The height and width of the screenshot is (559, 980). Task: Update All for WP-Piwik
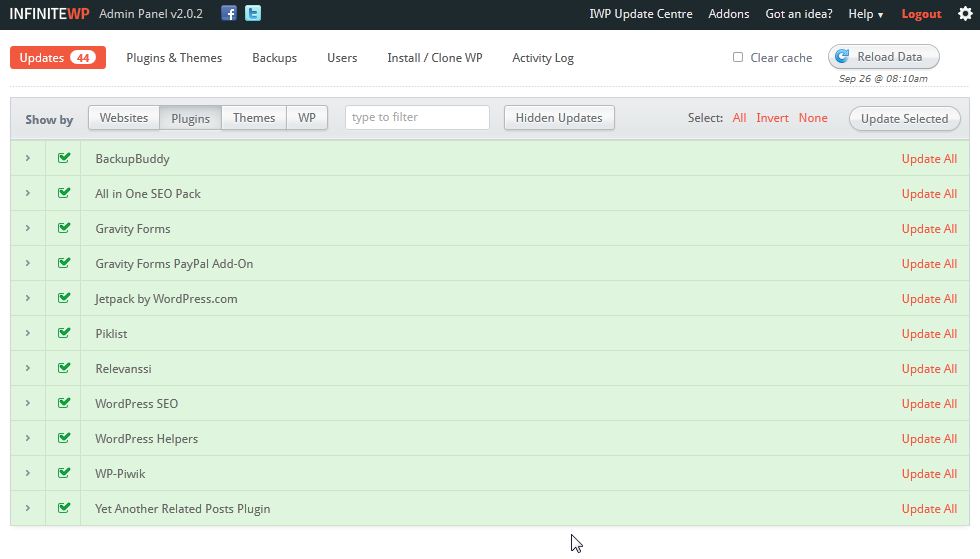point(929,474)
